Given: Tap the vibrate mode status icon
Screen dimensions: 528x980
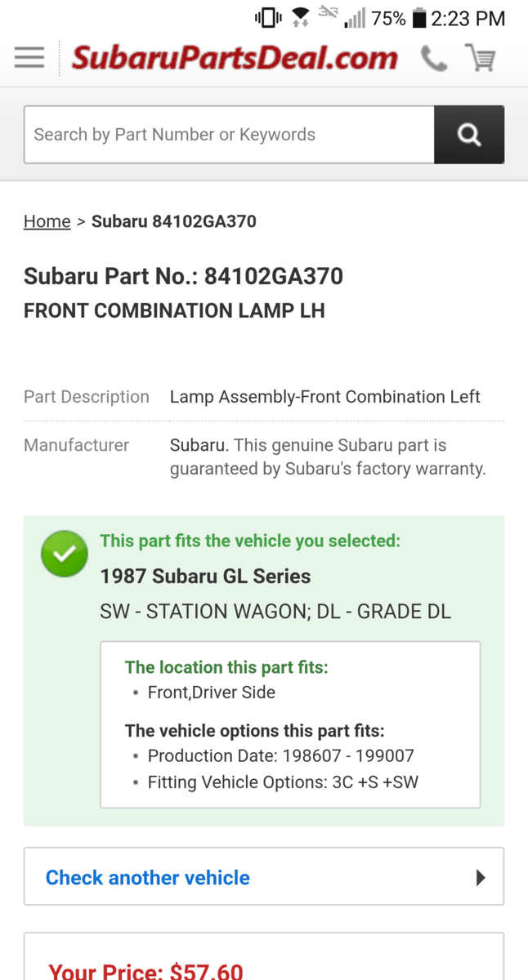Looking at the screenshot, I should tap(268, 18).
